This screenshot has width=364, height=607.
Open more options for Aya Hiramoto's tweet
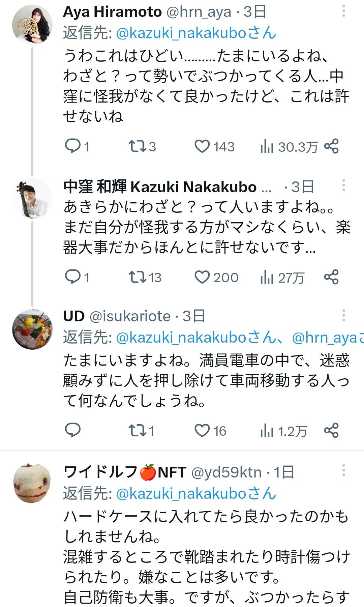[343, 11]
